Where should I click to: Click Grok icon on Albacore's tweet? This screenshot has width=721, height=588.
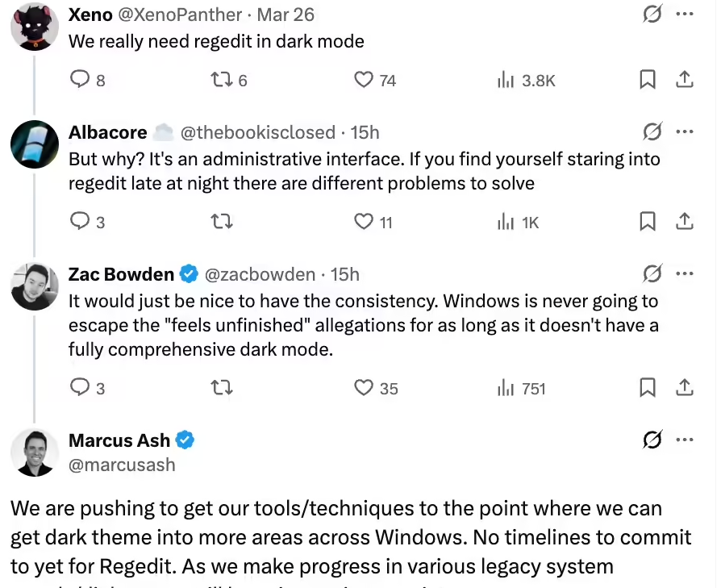click(652, 131)
